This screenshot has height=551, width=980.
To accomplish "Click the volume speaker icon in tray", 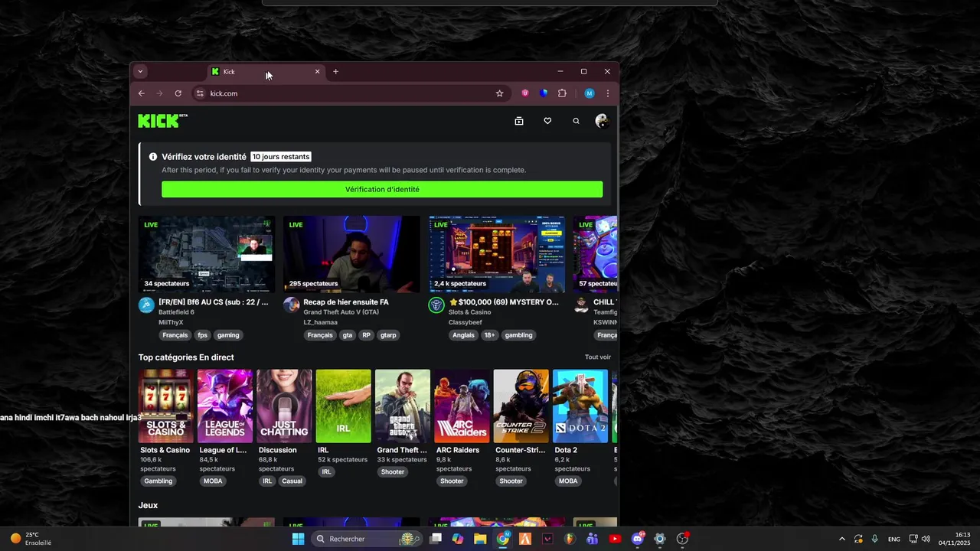I will coord(926,539).
